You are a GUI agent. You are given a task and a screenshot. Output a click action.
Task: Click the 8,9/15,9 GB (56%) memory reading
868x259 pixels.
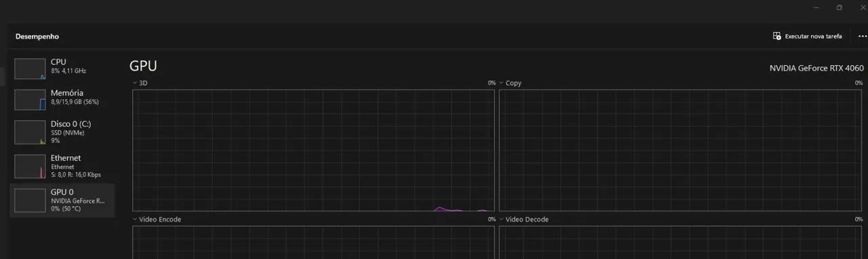[x=75, y=102]
